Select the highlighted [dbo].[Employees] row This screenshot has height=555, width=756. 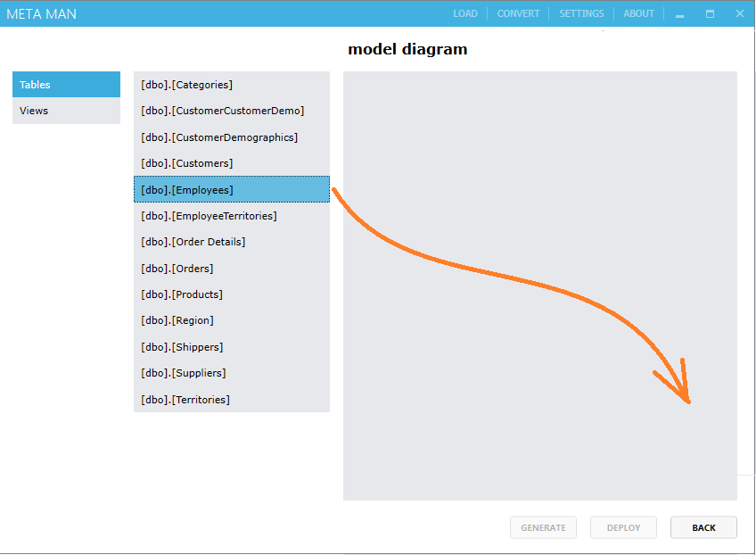click(x=232, y=189)
